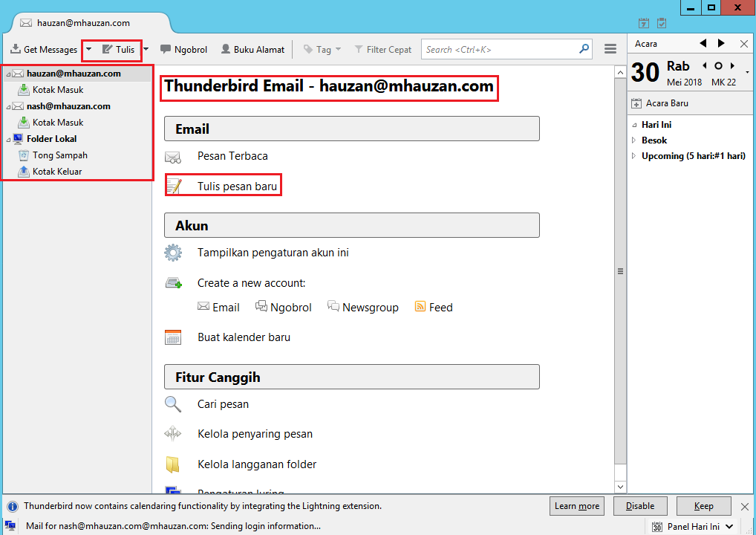
Task: Click the Get Messages icon
Action: 16,50
